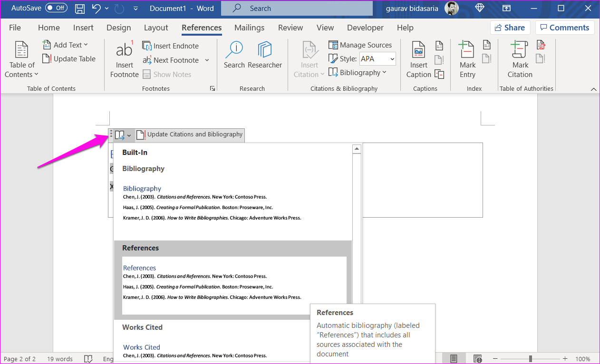Image resolution: width=600 pixels, height=364 pixels.
Task: Undo the last action
Action: click(x=97, y=8)
